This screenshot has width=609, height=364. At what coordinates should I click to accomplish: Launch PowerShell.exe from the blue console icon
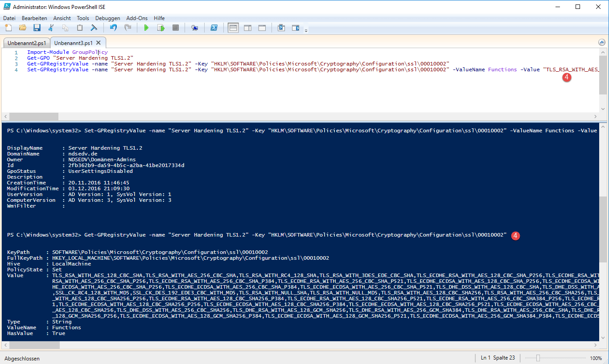tap(214, 28)
